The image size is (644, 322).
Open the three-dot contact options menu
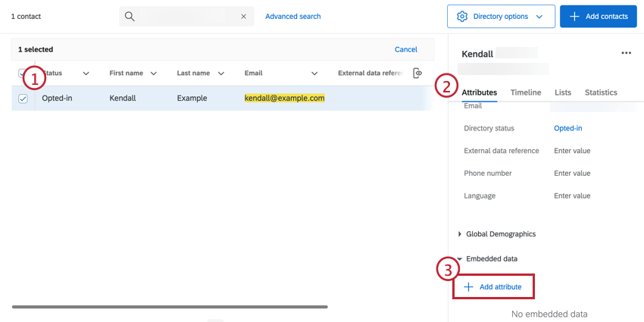point(626,53)
